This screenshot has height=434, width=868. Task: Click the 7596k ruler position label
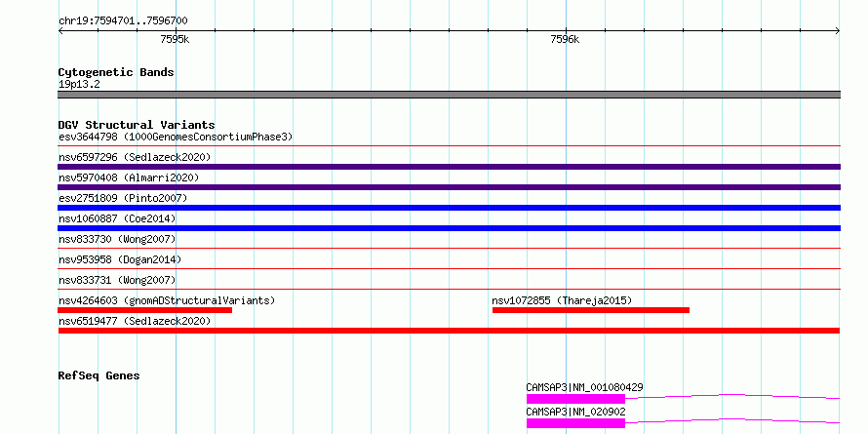click(566, 39)
